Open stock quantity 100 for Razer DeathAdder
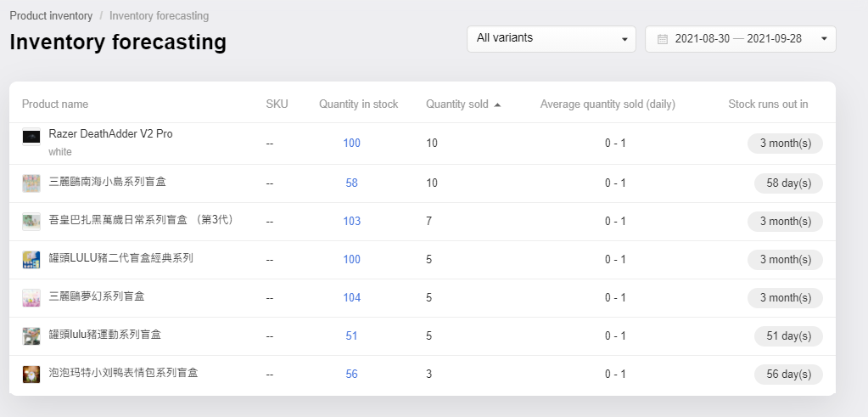The height and width of the screenshot is (417, 868). click(x=351, y=143)
